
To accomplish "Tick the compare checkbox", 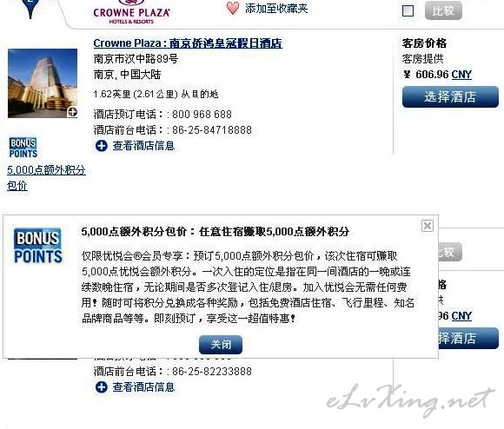I will point(408,11).
